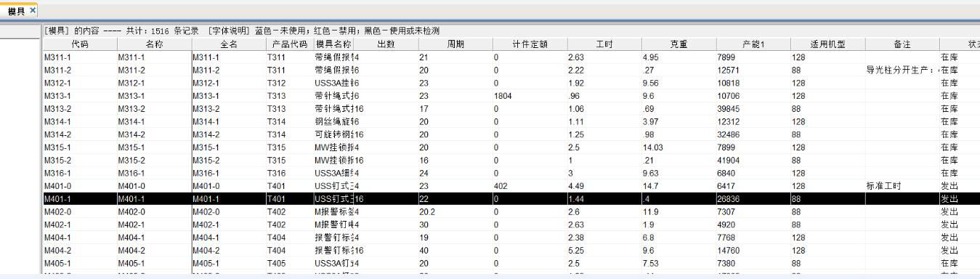980x279 pixels.
Task: Click 产能1 value 12571
Action: click(x=753, y=70)
